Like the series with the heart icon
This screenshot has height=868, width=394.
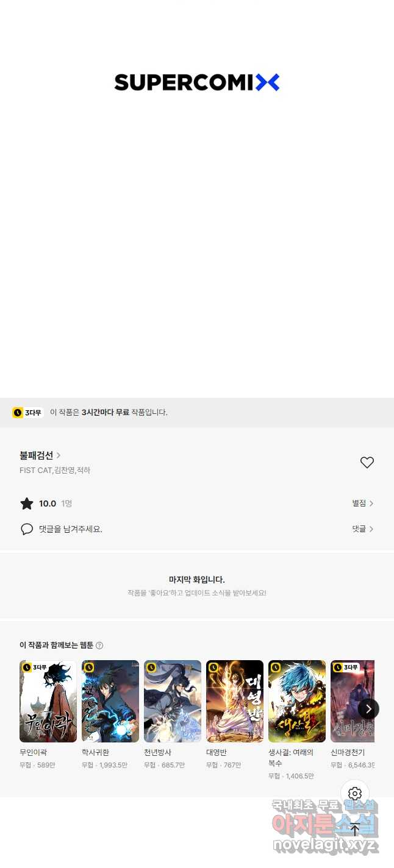tap(367, 463)
